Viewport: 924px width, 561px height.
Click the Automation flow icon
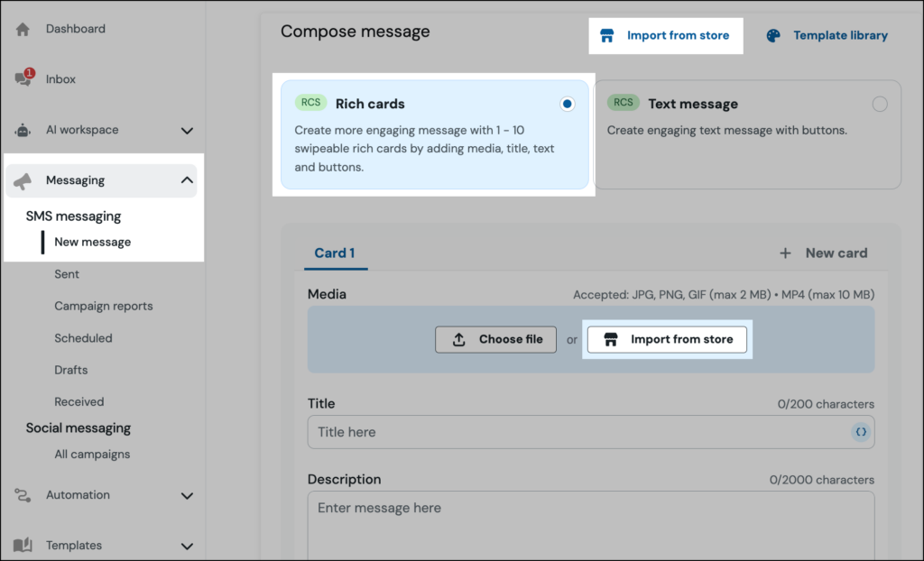pos(23,495)
